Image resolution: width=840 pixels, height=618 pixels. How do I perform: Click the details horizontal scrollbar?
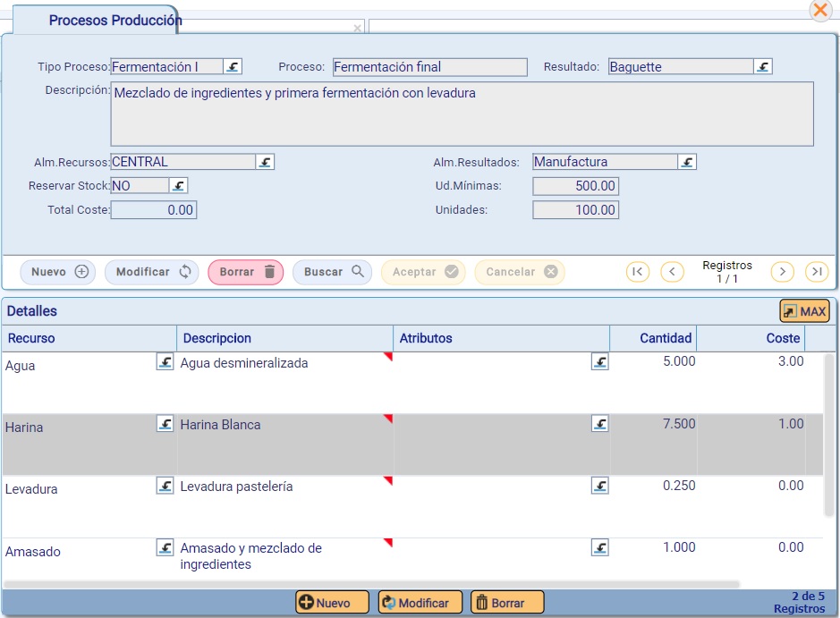[372, 584]
